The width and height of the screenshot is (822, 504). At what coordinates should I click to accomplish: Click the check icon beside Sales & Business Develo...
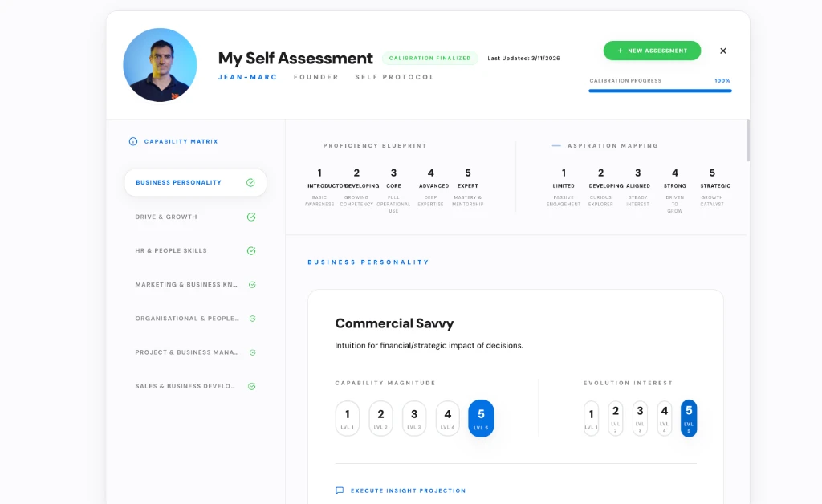click(251, 387)
